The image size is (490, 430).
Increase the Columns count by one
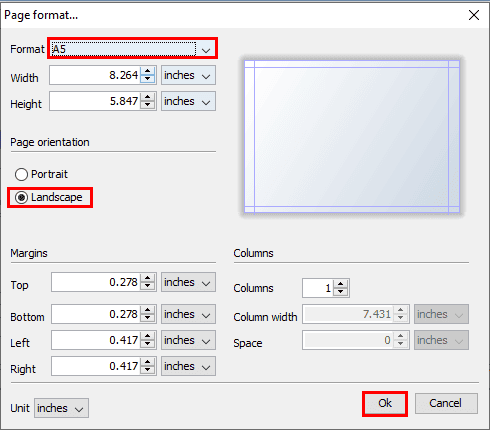[x=341, y=284]
